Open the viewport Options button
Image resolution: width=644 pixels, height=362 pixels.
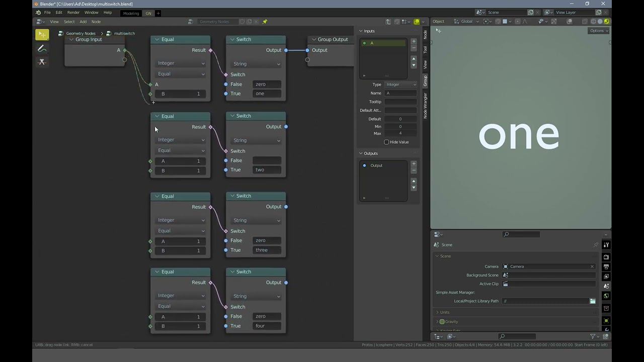pos(599,31)
